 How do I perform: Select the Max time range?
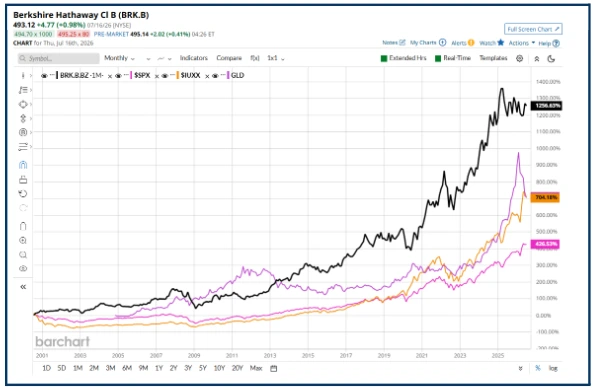pyautogui.click(x=256, y=368)
